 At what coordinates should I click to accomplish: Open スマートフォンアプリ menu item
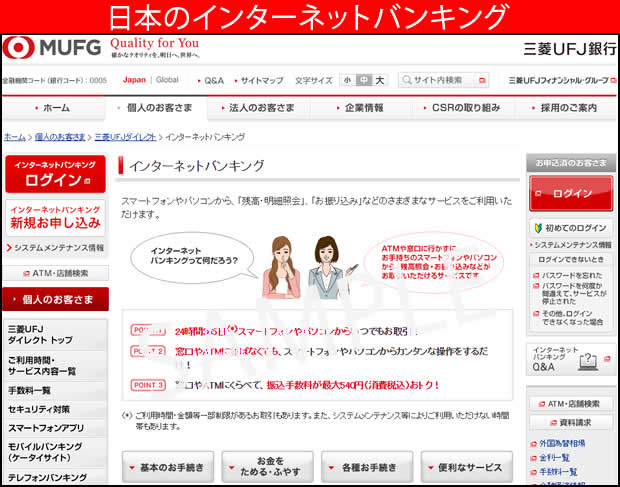[x=55, y=428]
